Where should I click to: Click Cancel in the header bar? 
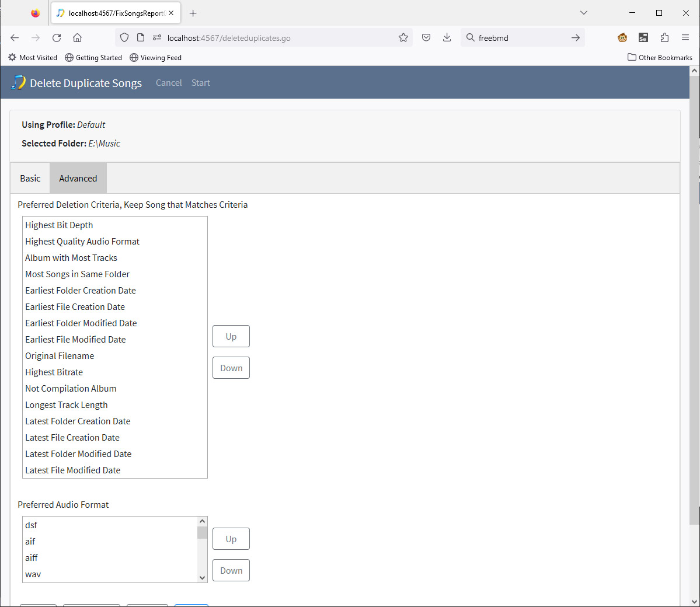pos(169,83)
